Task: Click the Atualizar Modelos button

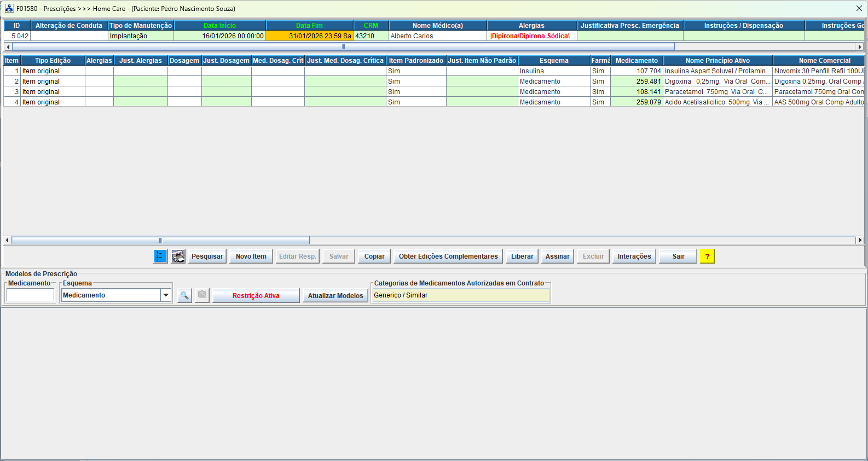Action: coord(335,296)
